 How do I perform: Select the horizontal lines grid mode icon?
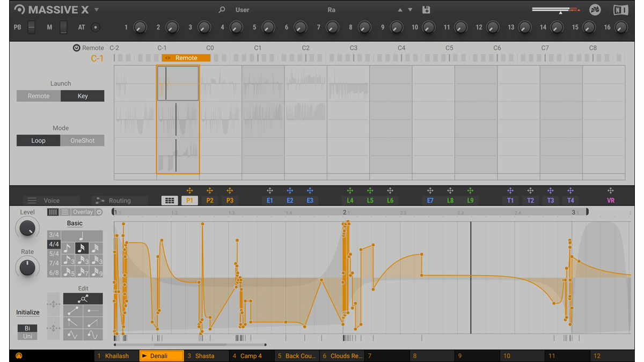[x=65, y=212]
